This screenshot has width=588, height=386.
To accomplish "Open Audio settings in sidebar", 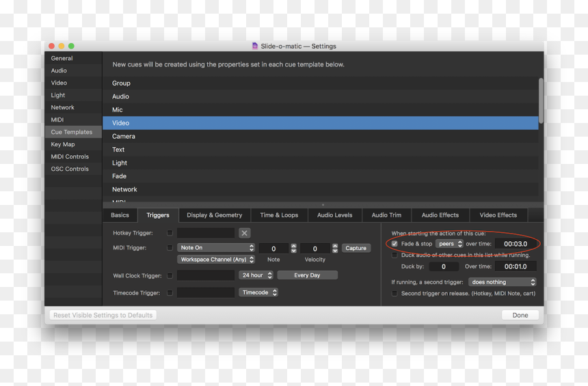I will (73, 70).
